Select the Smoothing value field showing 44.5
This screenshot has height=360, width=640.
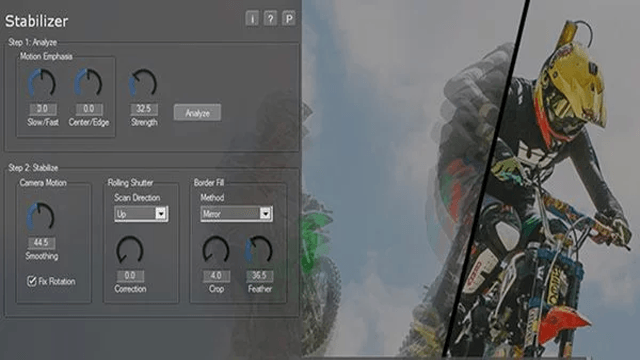(x=42, y=242)
